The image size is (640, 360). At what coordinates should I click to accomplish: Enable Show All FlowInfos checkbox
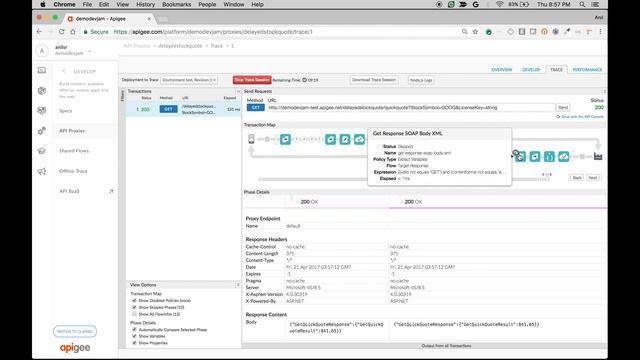tap(134, 314)
